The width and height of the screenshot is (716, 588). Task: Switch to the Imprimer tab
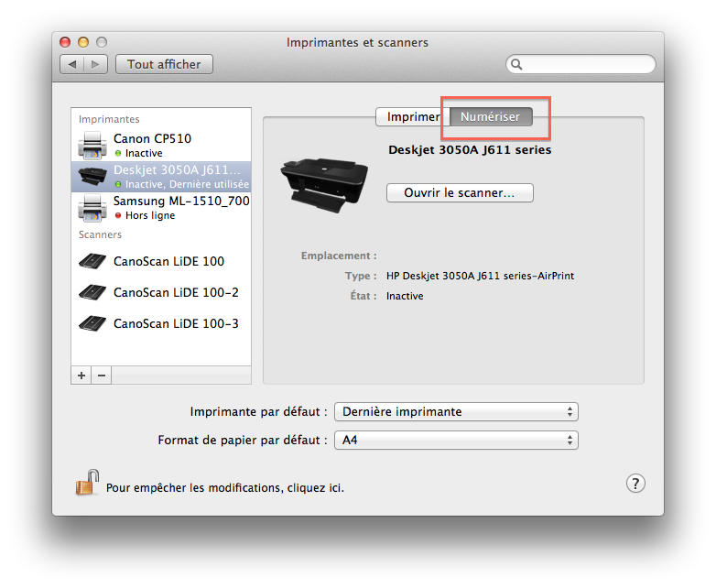pos(413,117)
